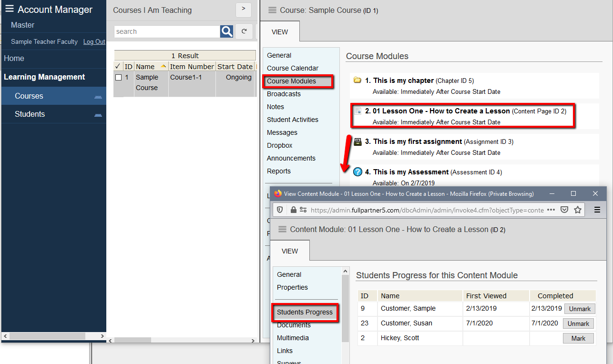Click the module menu vertical scrollbar thumb
Viewport: 613px width, 364px height.
[345, 308]
